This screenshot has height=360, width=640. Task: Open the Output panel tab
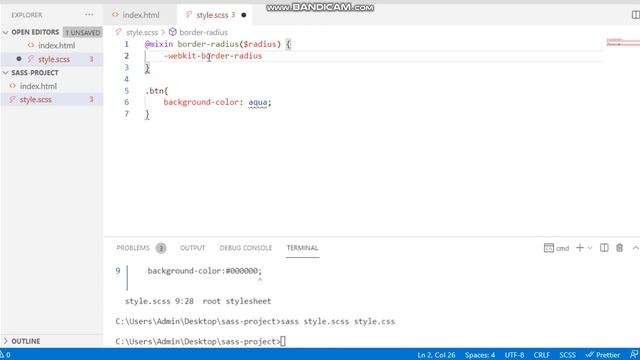point(192,248)
